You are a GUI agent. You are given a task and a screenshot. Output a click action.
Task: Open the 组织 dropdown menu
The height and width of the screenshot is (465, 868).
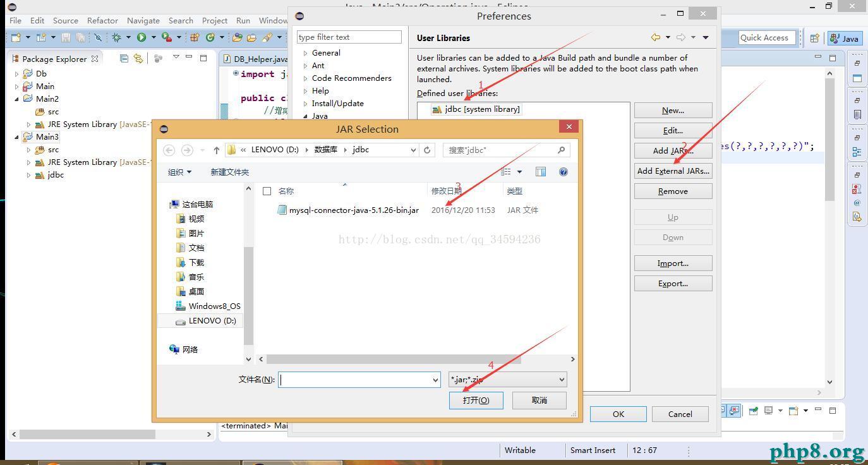tap(179, 172)
